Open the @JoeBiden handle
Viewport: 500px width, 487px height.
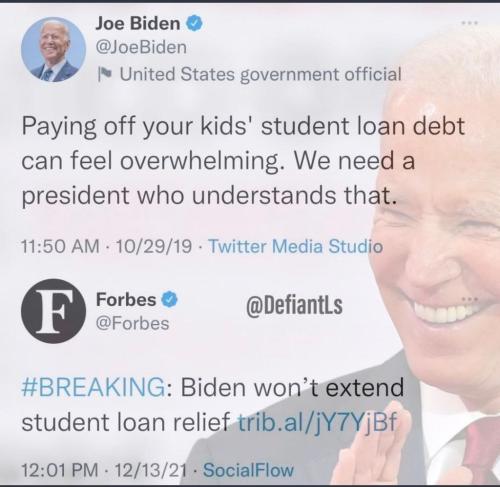tap(141, 48)
